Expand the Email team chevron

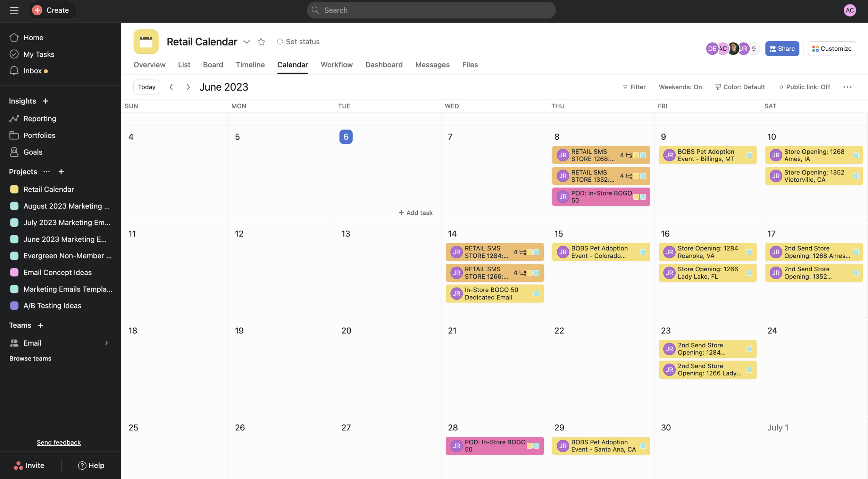(107, 343)
